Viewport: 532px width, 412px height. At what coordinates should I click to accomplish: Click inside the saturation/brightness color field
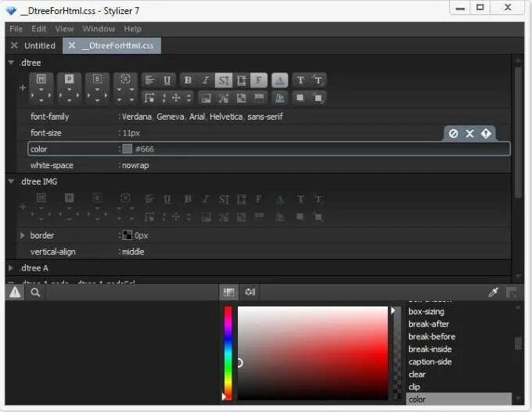tap(312, 353)
